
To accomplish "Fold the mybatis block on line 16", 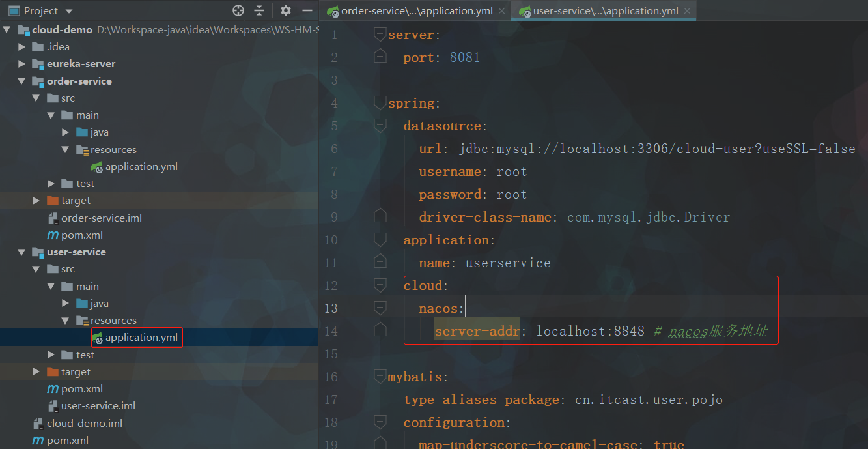I will (380, 377).
